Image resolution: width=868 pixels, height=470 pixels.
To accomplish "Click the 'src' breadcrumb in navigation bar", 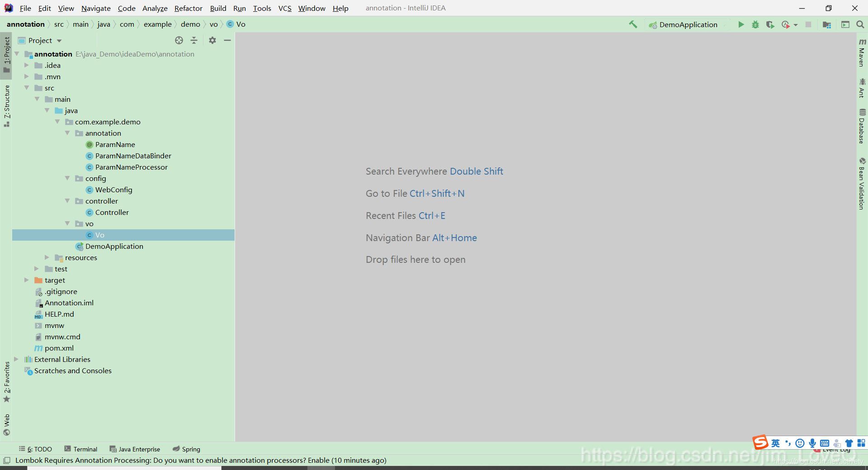I will (59, 24).
